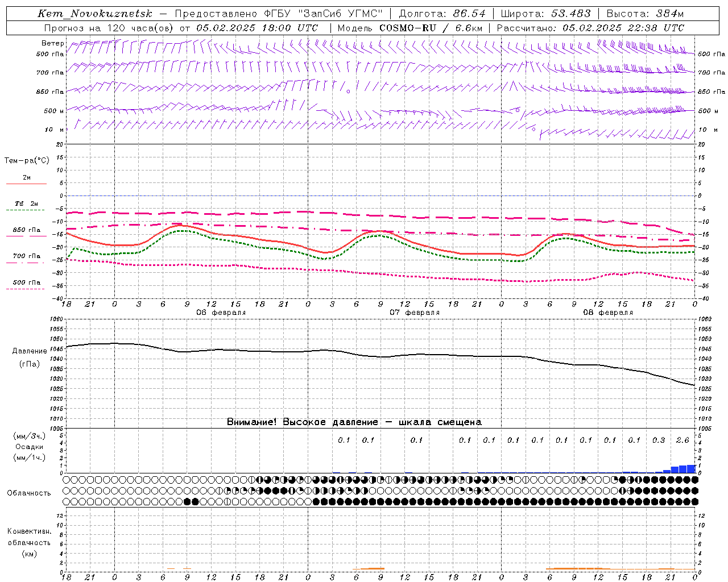The image size is (728, 582).
Task: Click the Осадки precipitation label
Action: coord(30,447)
